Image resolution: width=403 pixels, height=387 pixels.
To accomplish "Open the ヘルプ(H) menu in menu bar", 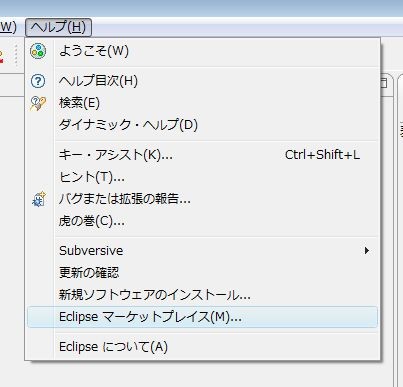I will coord(58,27).
